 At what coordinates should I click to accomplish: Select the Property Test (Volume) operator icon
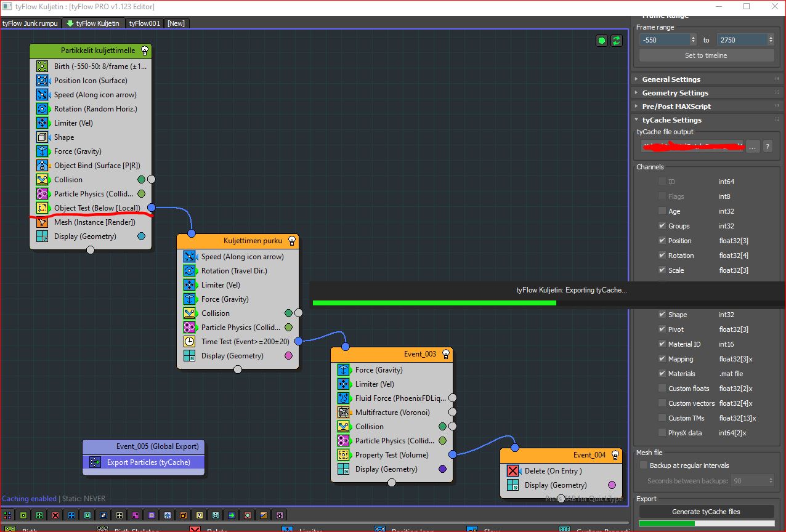coord(343,454)
